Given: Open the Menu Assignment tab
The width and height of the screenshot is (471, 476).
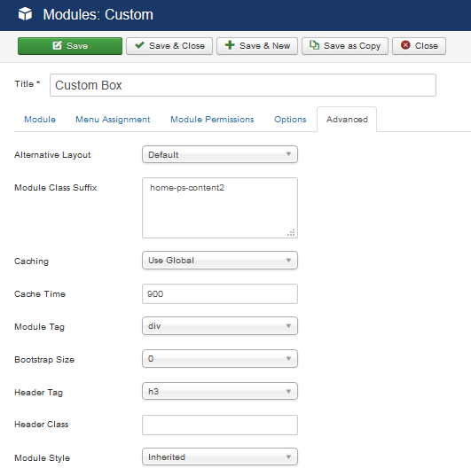Looking at the screenshot, I should point(113,120).
